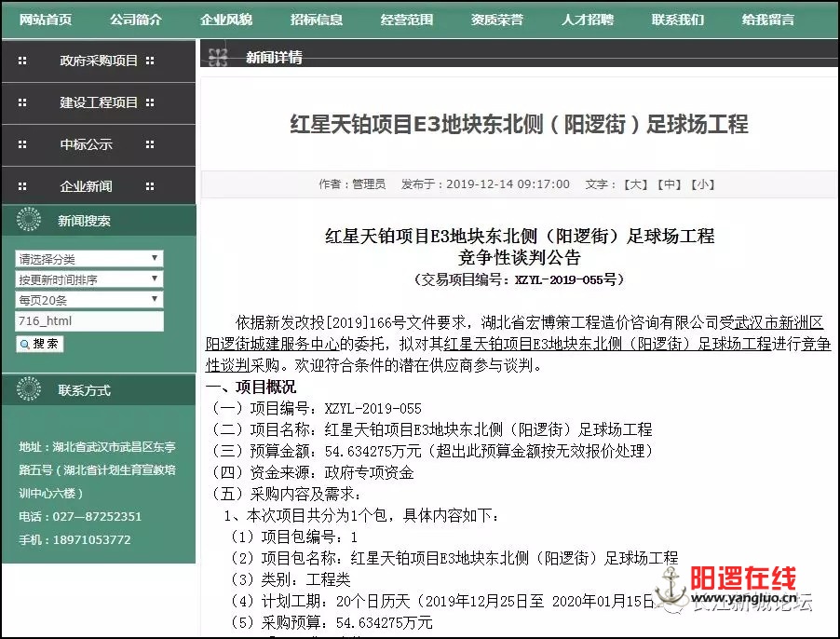Set text size to 大
840x639 pixels.
pos(635,184)
